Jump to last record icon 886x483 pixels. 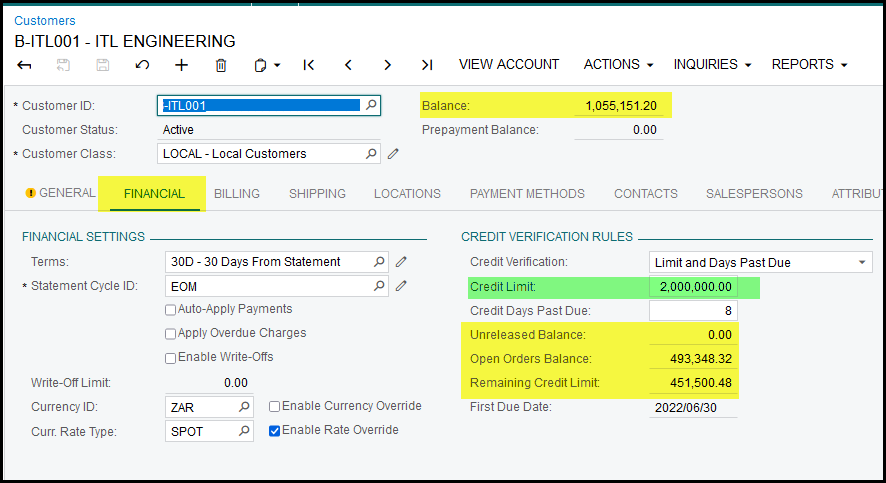427,65
